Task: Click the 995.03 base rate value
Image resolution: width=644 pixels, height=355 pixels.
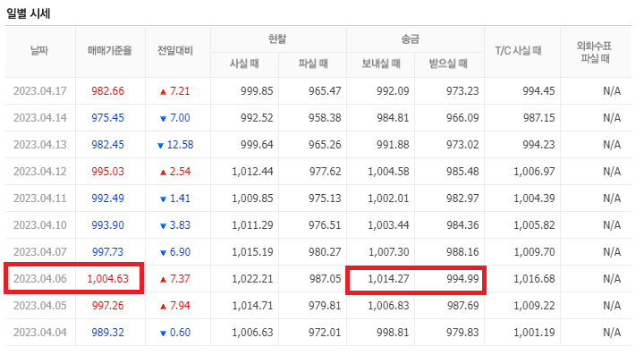Action: pyautogui.click(x=107, y=171)
